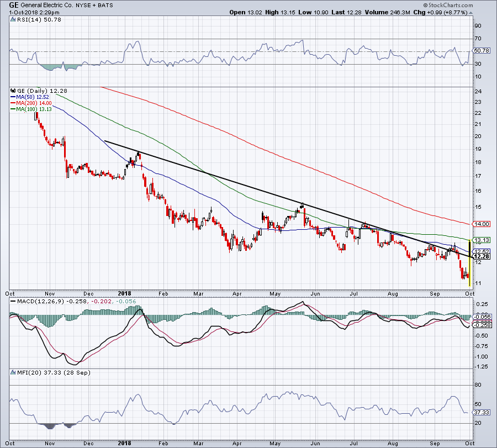Click the red MA(200) legend line
Image resolution: width=497 pixels, height=448 pixels.
(x=13, y=103)
